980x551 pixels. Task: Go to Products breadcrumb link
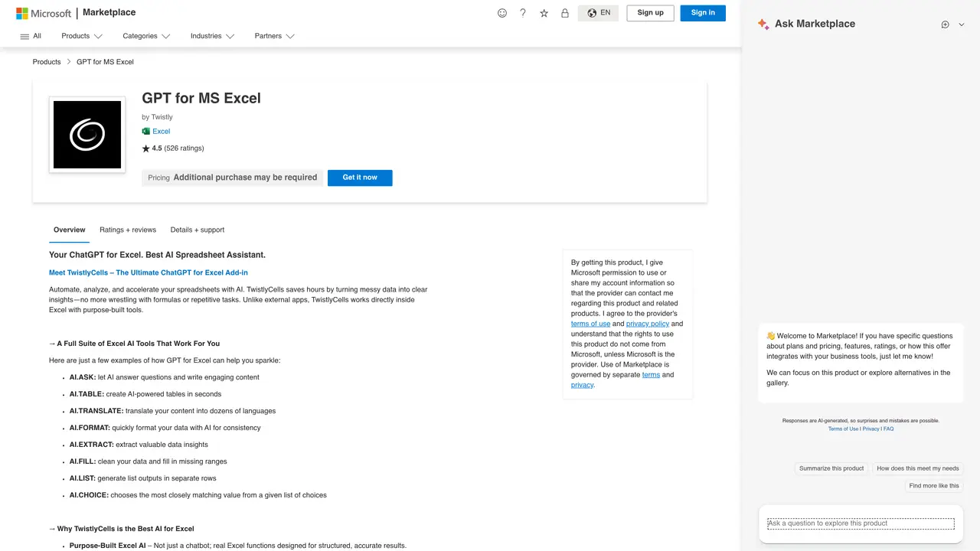point(47,62)
